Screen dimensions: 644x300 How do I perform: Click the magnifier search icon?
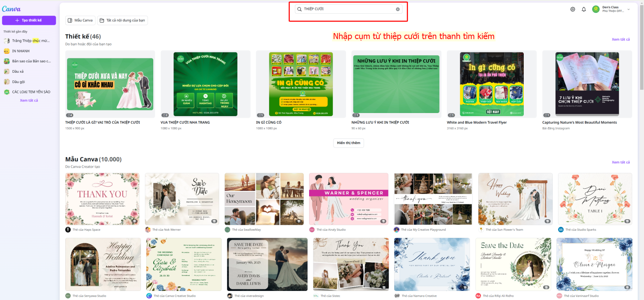(x=299, y=9)
